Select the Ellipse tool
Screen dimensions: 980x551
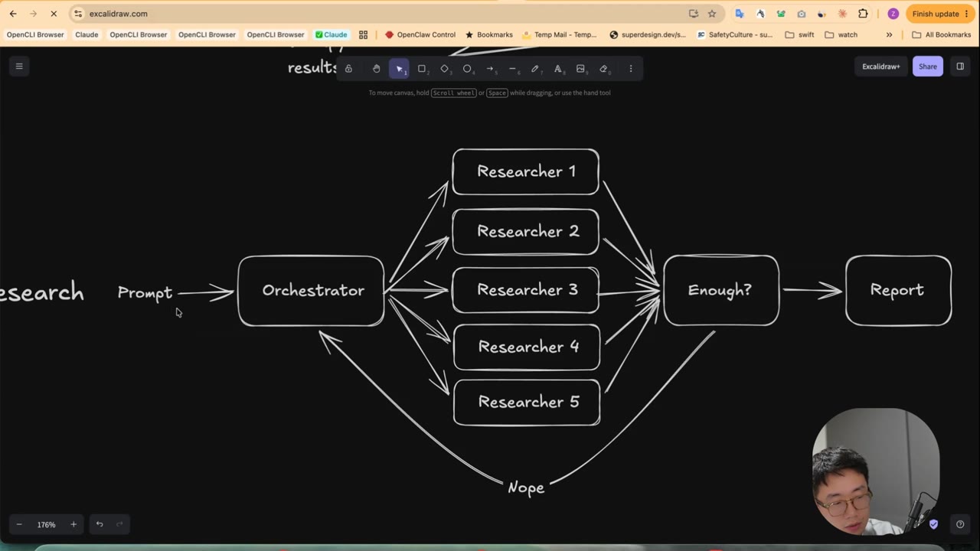tap(467, 69)
